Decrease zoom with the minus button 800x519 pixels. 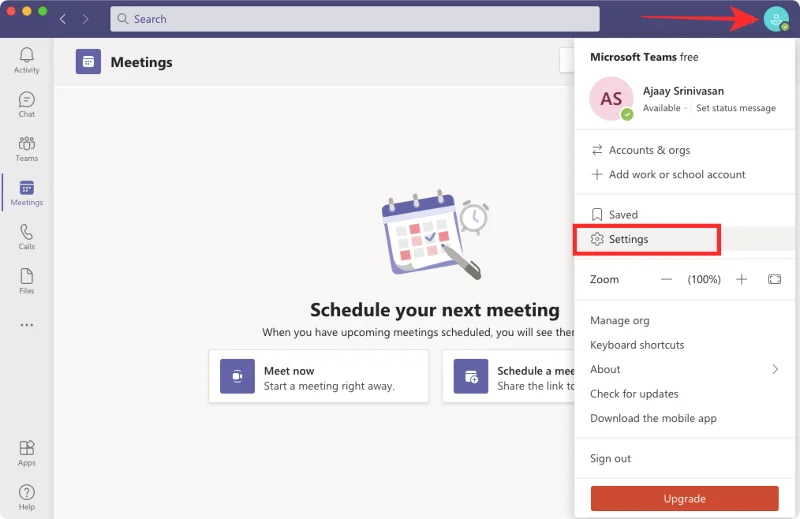[x=667, y=280]
